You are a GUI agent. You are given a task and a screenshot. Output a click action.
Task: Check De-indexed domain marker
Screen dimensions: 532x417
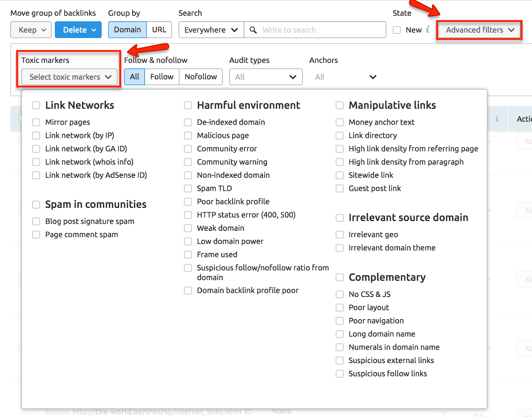pos(188,122)
